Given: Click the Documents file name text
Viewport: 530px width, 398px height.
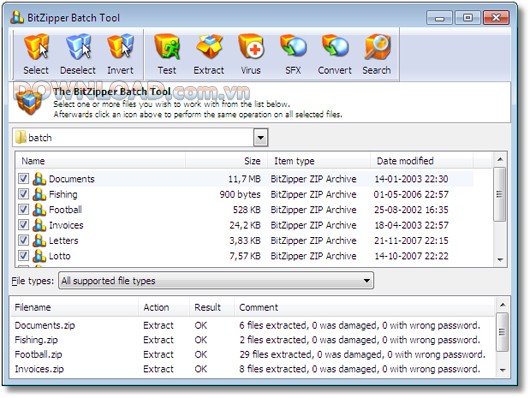Looking at the screenshot, I should point(72,179).
